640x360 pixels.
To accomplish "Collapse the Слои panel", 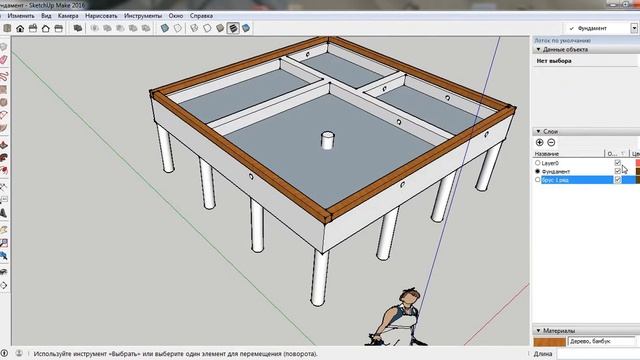I will pyautogui.click(x=538, y=131).
